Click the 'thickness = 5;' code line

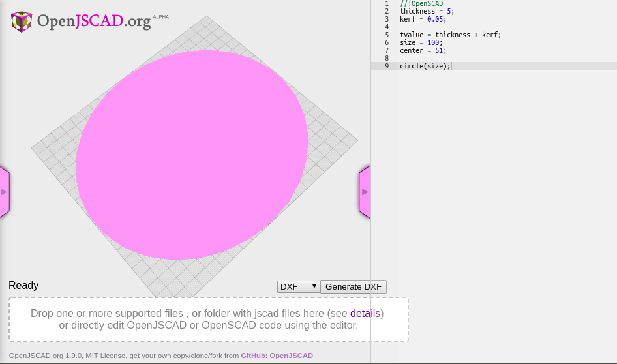pyautogui.click(x=427, y=11)
